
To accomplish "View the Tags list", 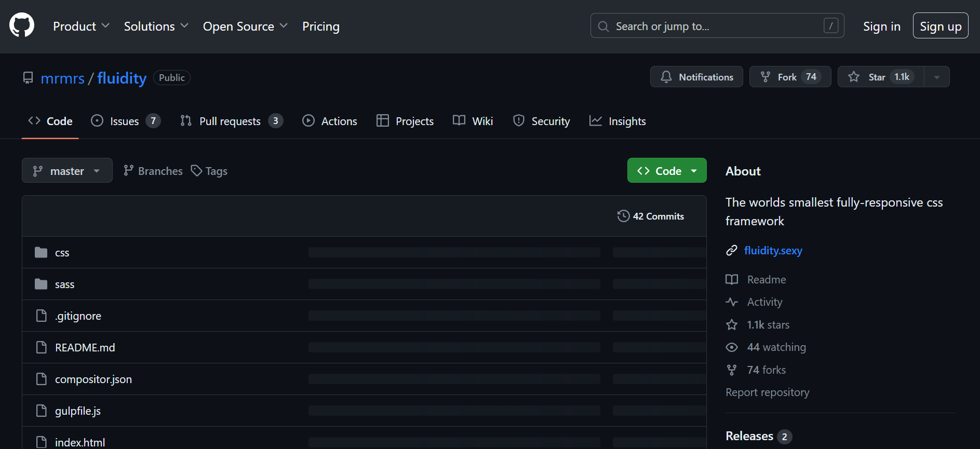I will [x=209, y=171].
